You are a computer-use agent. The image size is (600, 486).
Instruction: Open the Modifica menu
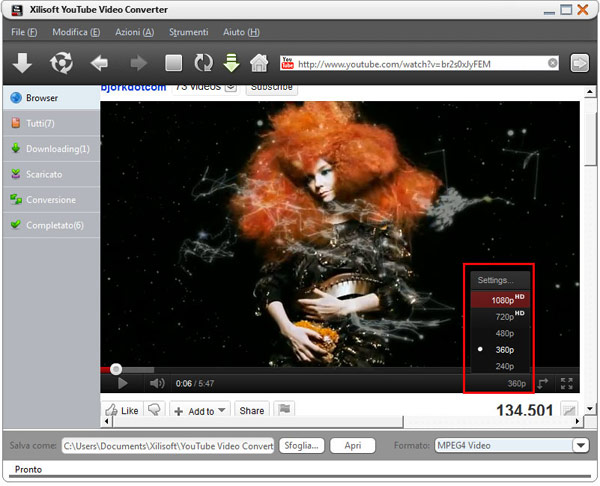76,32
